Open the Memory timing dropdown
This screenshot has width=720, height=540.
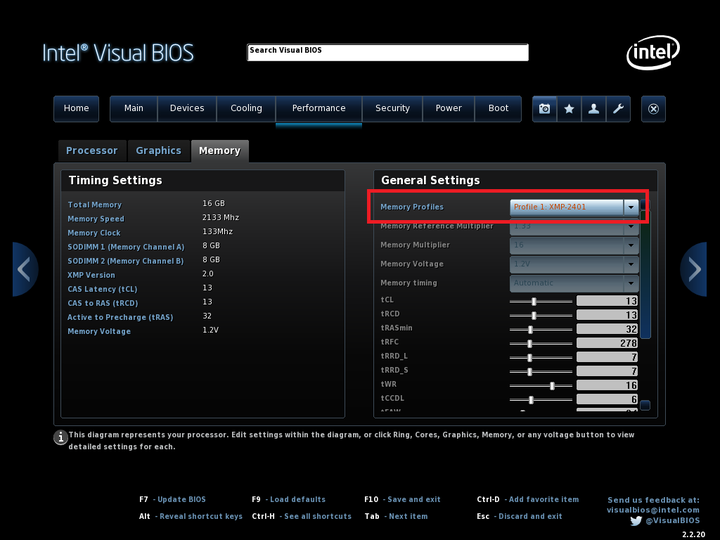coord(574,283)
